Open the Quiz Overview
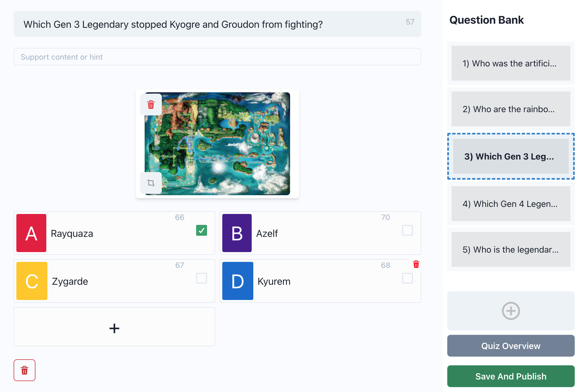 tap(510, 346)
